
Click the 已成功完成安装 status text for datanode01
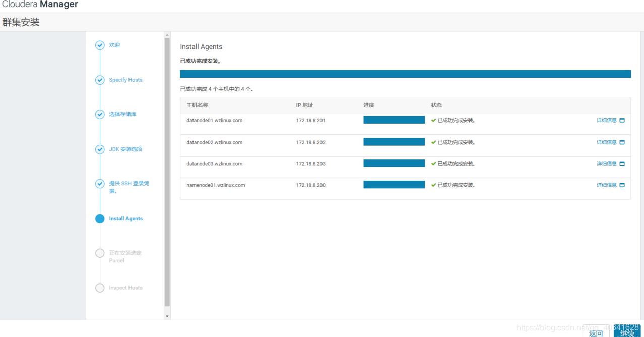[x=457, y=121]
